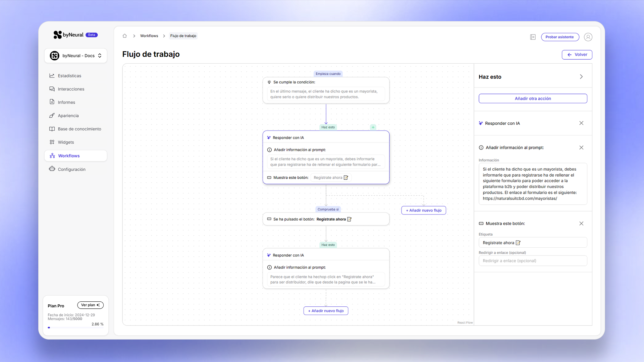Click the Widgets grid icon
644x362 pixels.
point(52,142)
